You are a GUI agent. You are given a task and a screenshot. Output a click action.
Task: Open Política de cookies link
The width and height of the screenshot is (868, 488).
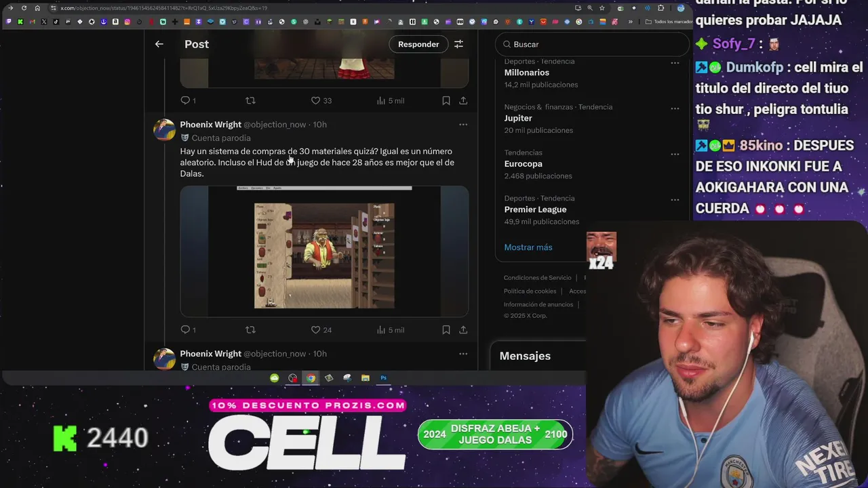pos(530,291)
